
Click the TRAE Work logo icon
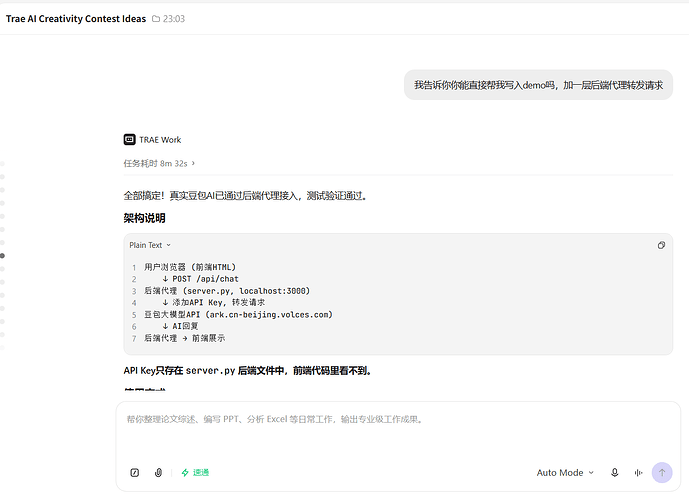click(129, 140)
